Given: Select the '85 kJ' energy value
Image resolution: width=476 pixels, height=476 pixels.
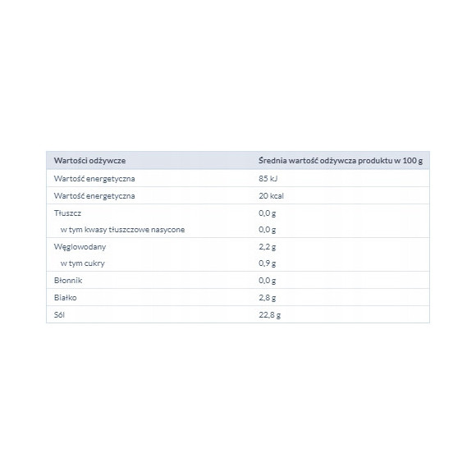Looking at the screenshot, I should [268, 179].
